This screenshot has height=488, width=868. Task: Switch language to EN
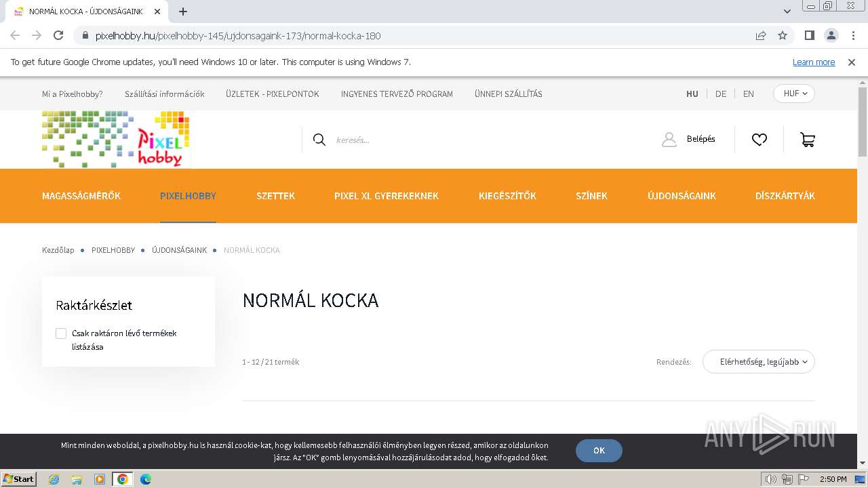pos(749,94)
